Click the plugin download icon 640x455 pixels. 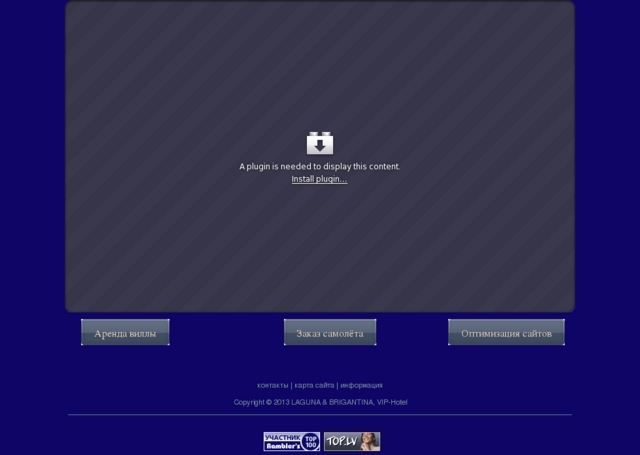319,143
